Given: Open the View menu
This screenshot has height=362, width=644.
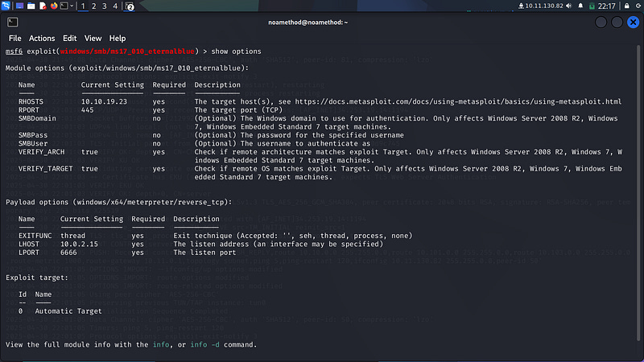Looking at the screenshot, I should click(93, 38).
